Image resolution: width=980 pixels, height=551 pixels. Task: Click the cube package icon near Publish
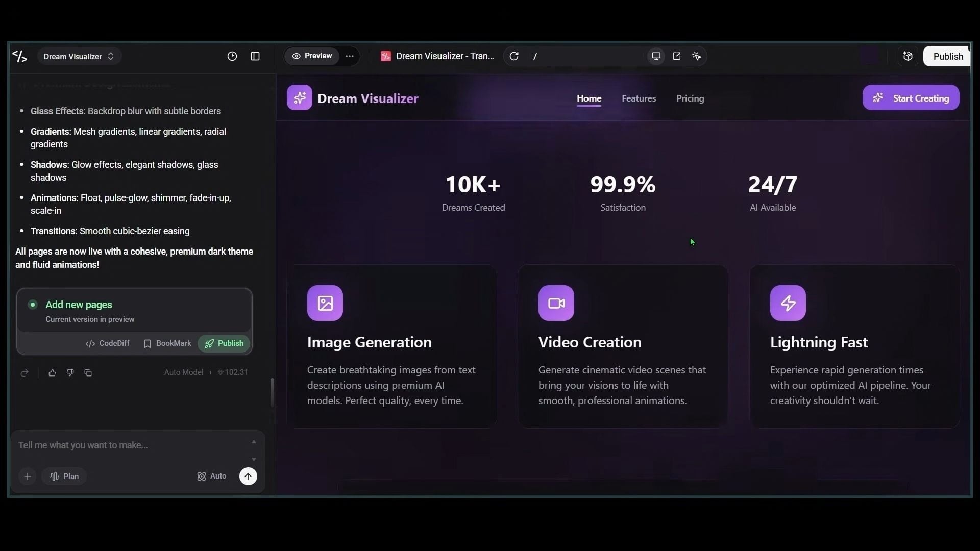pyautogui.click(x=908, y=56)
